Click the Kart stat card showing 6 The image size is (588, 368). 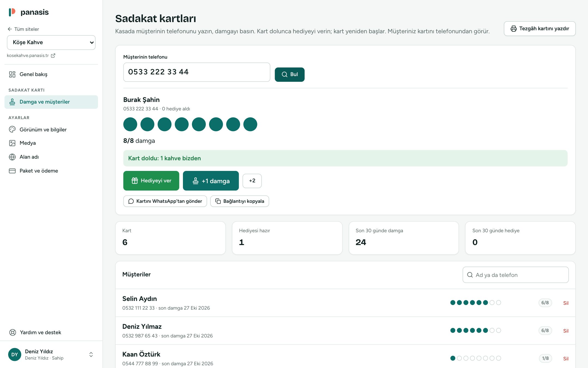click(170, 238)
